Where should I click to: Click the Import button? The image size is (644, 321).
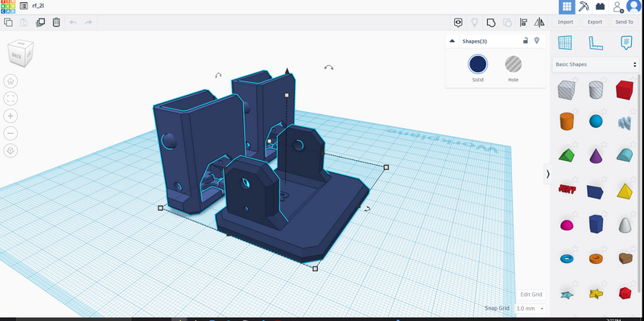point(565,23)
